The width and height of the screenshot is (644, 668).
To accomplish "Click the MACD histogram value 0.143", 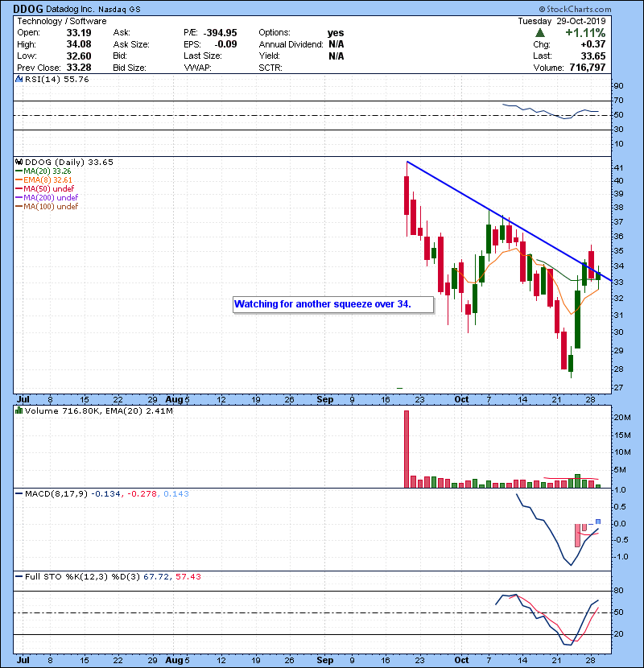I will coord(176,494).
